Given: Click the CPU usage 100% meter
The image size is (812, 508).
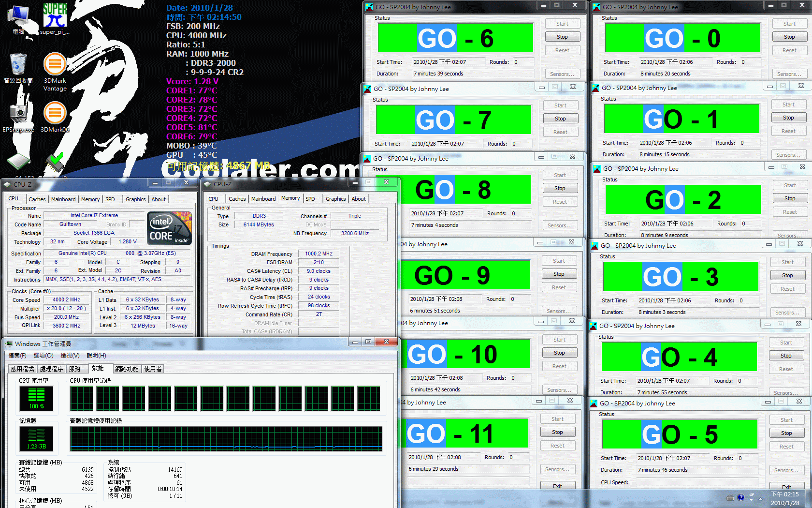Looking at the screenshot, I should (x=36, y=399).
